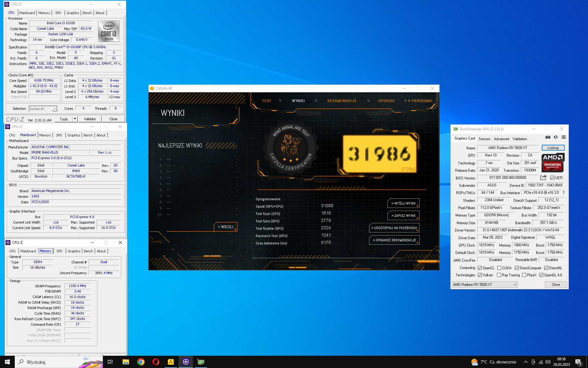The image size is (588, 368).
Task: Toggle the UEFI checkbox in GPU-Z
Action: [552, 178]
